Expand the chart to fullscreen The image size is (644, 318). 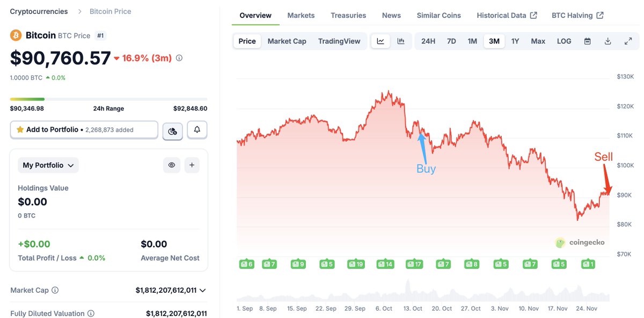[x=628, y=41]
